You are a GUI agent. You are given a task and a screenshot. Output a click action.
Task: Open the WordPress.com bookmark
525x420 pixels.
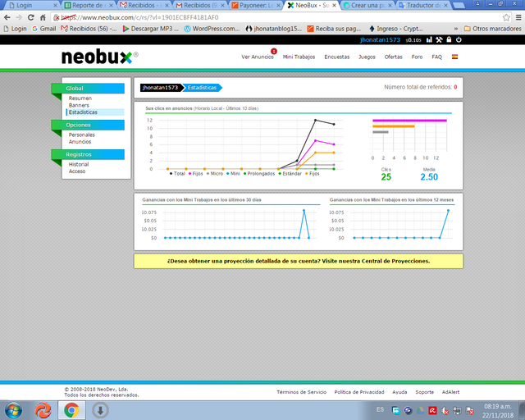click(x=212, y=29)
